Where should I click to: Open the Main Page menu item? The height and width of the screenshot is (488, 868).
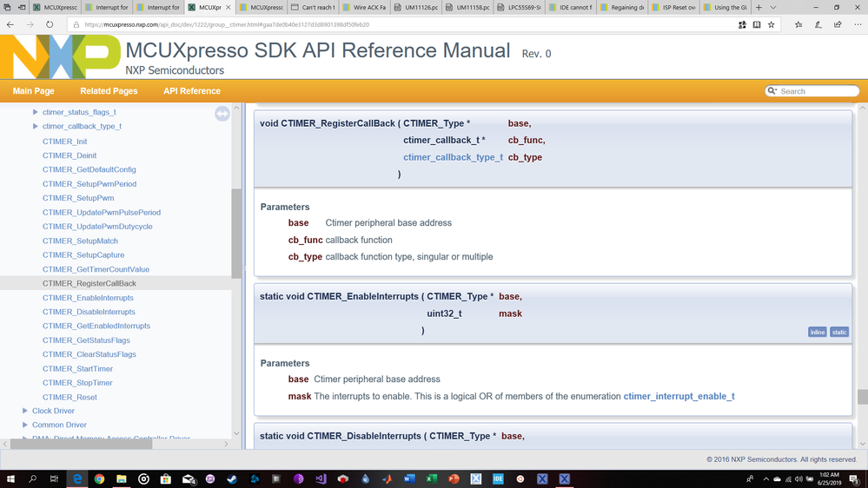pos(33,90)
